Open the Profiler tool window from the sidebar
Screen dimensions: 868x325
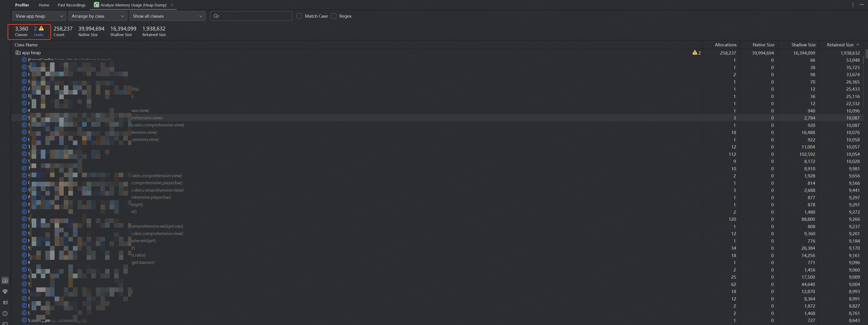pyautogui.click(x=5, y=281)
